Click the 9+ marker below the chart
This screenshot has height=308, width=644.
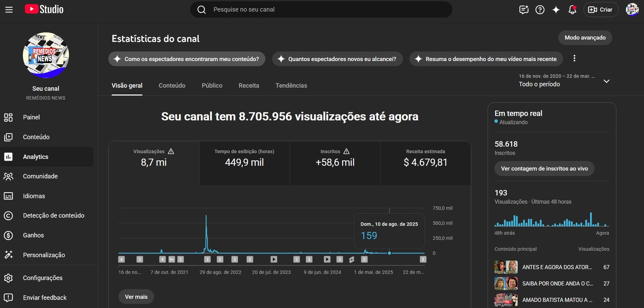171,259
